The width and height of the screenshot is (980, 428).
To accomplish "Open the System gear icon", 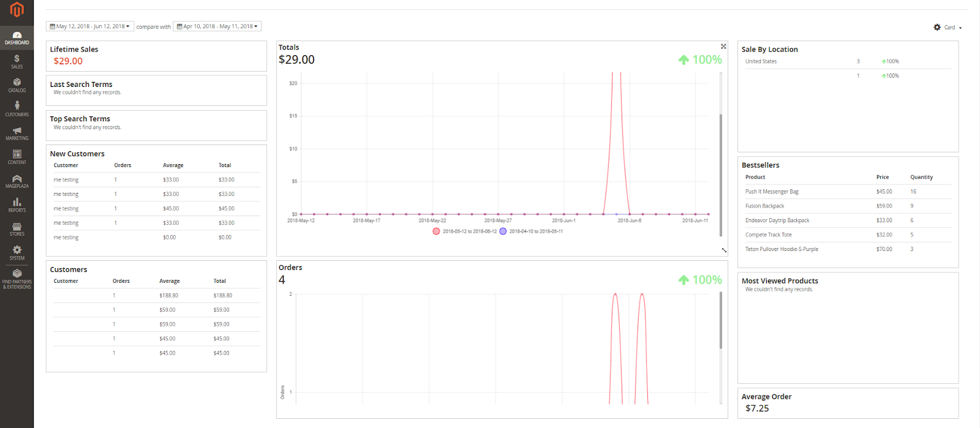I will tap(17, 253).
